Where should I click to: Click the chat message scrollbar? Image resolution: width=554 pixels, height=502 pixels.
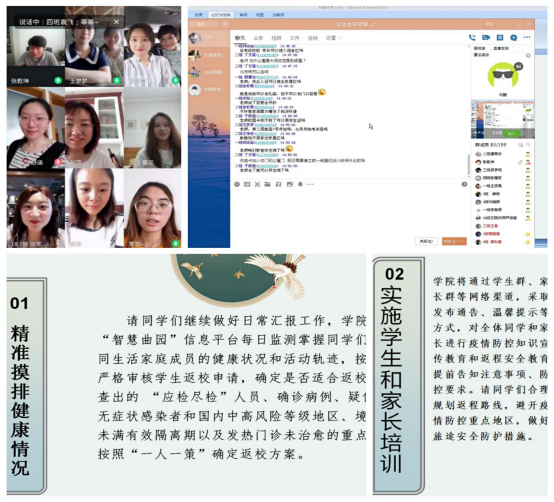(x=468, y=164)
